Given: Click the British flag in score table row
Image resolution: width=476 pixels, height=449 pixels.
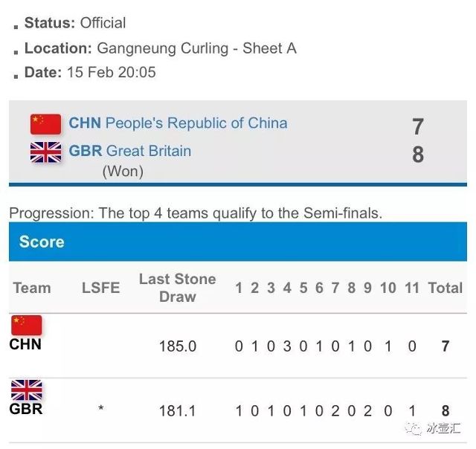Looking at the screenshot, I should click(27, 390).
